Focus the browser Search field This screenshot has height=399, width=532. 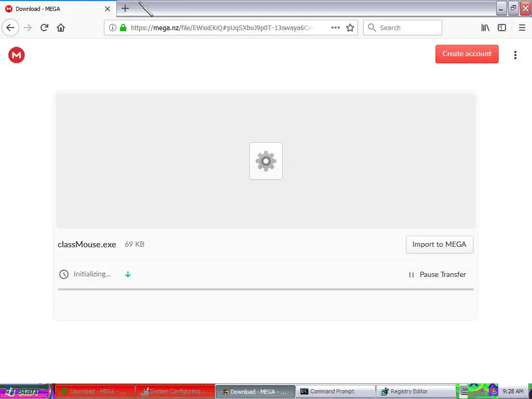(x=403, y=28)
